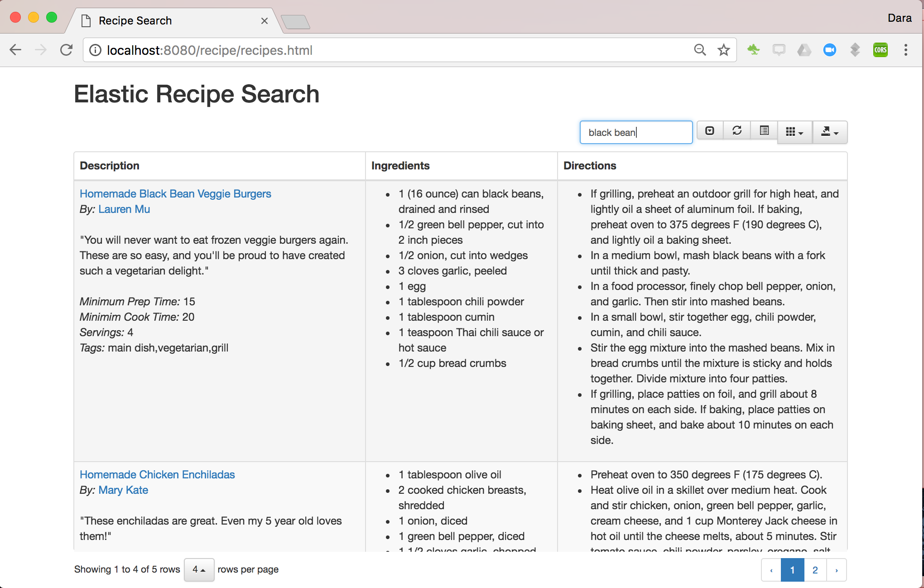Click the Homemade Chicken Enchiladas link
Image resolution: width=924 pixels, height=588 pixels.
[156, 475]
